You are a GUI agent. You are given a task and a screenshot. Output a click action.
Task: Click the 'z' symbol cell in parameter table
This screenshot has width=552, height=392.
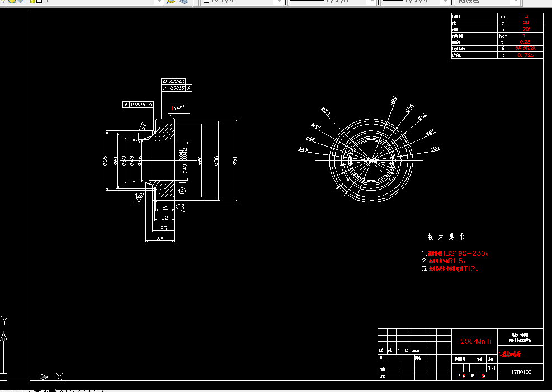pyautogui.click(x=503, y=23)
